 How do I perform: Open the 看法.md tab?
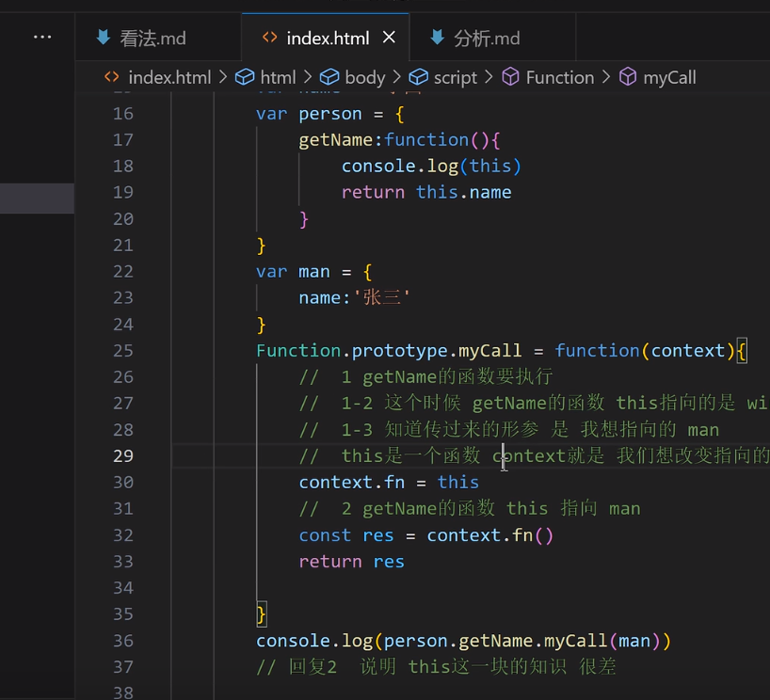point(158,38)
